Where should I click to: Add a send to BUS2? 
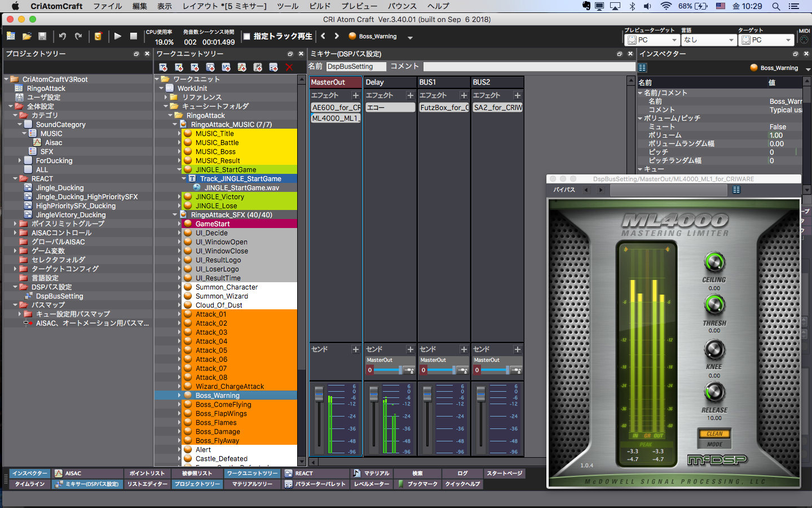pyautogui.click(x=518, y=349)
